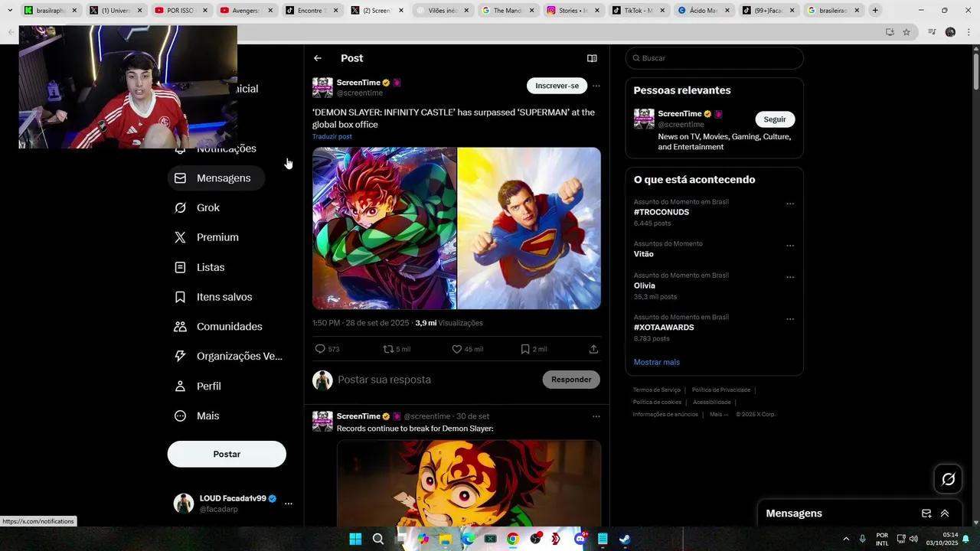Image resolution: width=980 pixels, height=551 pixels.
Task: Open the Mensagens envelope icon in sidebar
Action: tap(180, 178)
